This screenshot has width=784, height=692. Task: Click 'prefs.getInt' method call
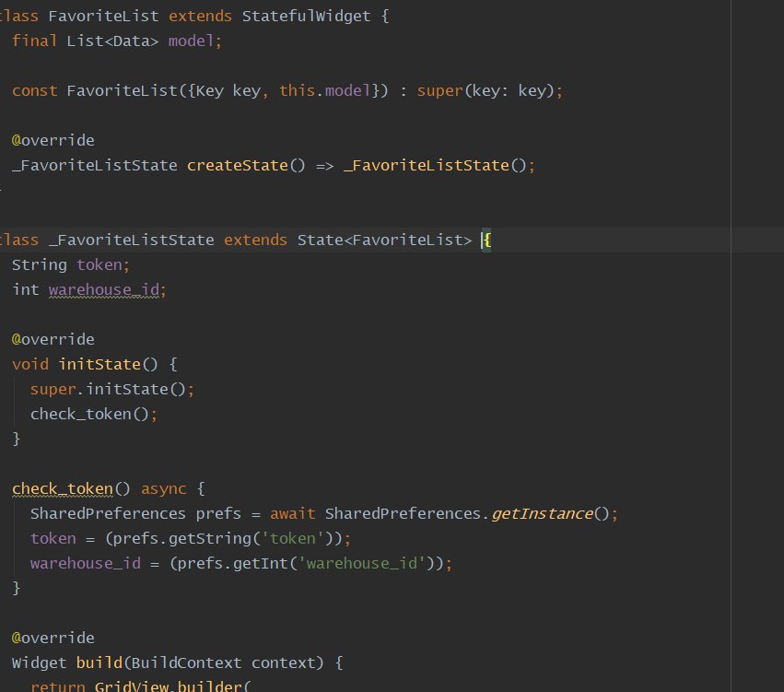click(232, 564)
